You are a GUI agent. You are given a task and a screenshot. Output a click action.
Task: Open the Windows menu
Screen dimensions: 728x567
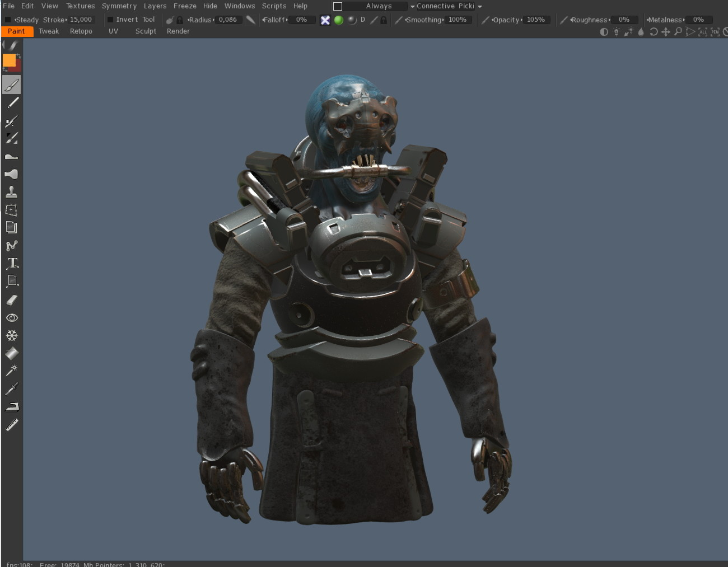pos(240,6)
